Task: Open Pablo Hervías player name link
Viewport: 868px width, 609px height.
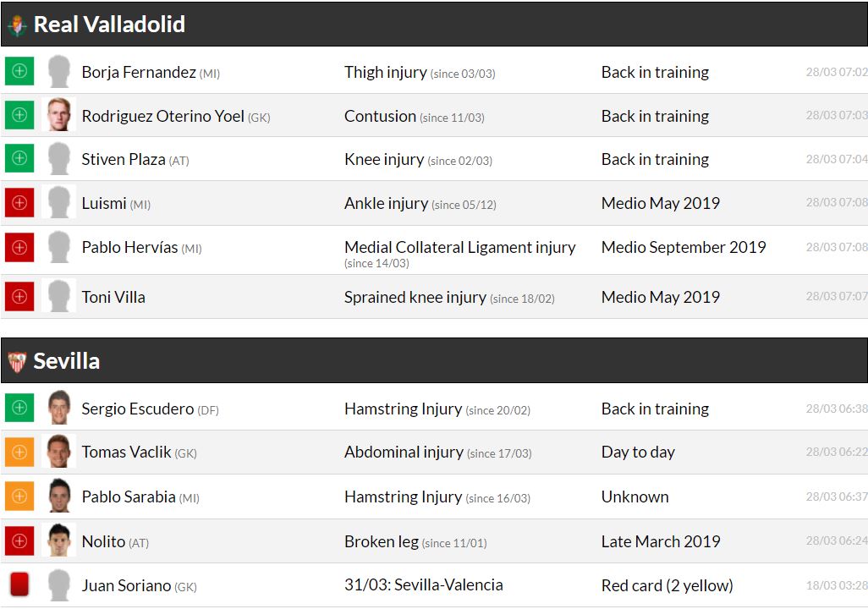Action: tap(129, 248)
